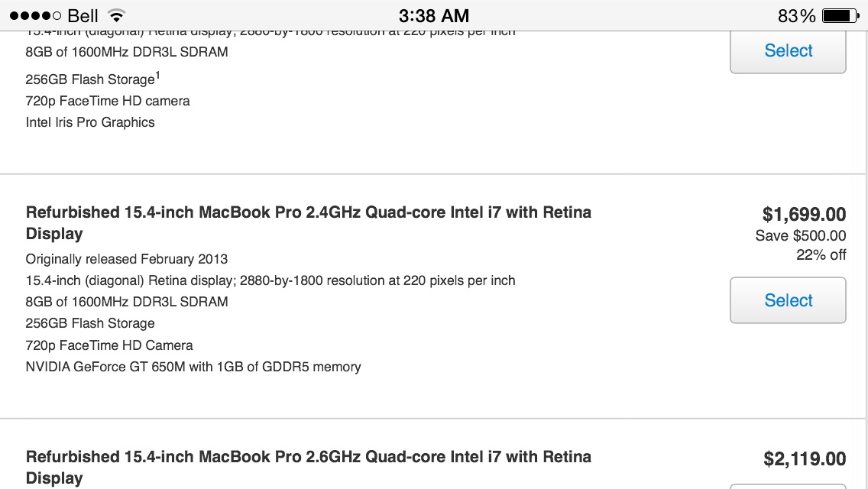Tap the 3:38 AM clock
This screenshot has width=868, height=489.
tap(434, 15)
